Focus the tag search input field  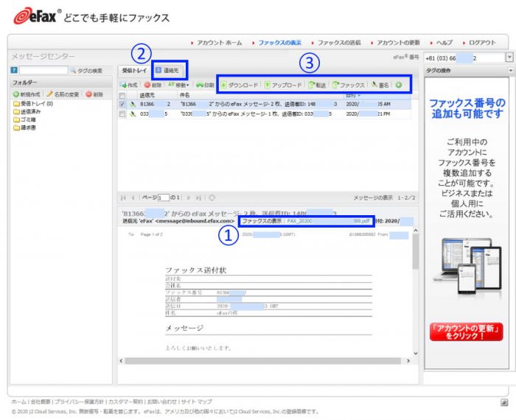click(43, 70)
